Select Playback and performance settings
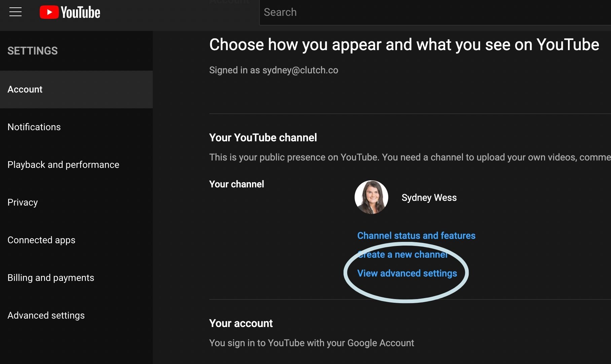Image resolution: width=611 pixels, height=364 pixels. tap(63, 165)
